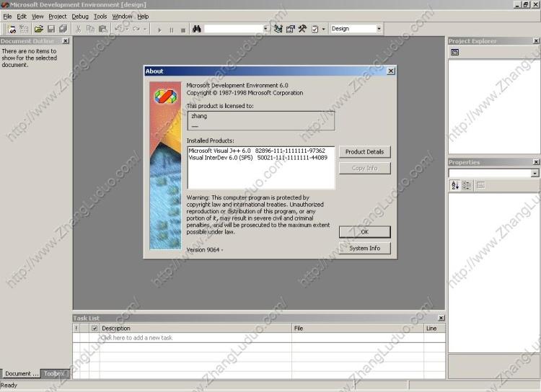Click the Properties Window toolbar icon

[x=291, y=29]
